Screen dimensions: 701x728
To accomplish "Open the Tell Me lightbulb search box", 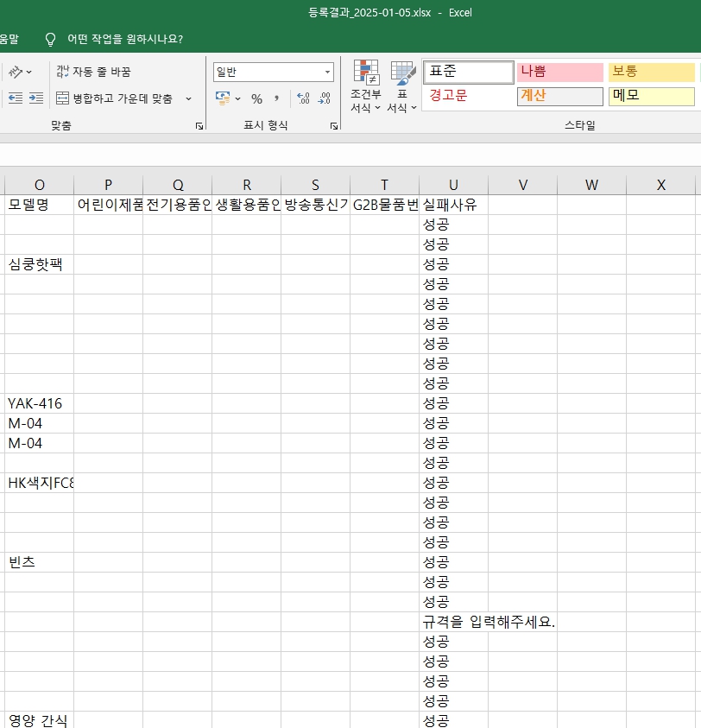I will click(x=50, y=39).
